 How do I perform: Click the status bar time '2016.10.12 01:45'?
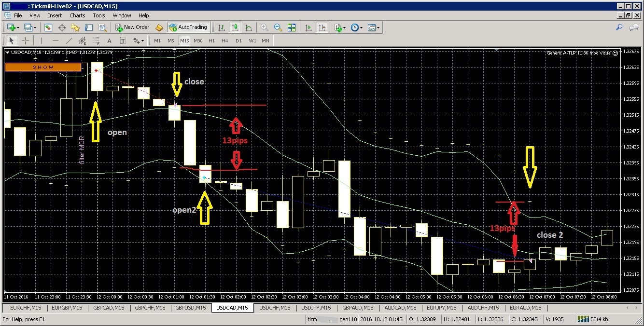point(380,319)
